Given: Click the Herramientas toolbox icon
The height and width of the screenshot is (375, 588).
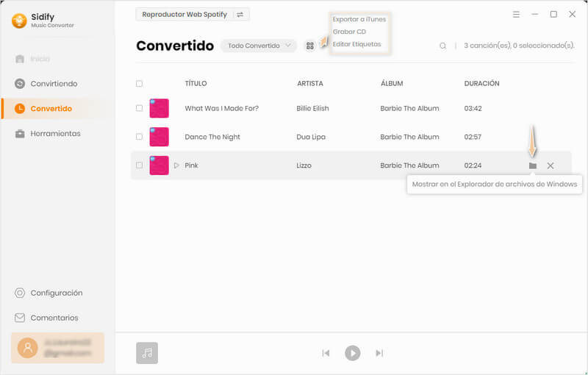Looking at the screenshot, I should click(x=20, y=134).
